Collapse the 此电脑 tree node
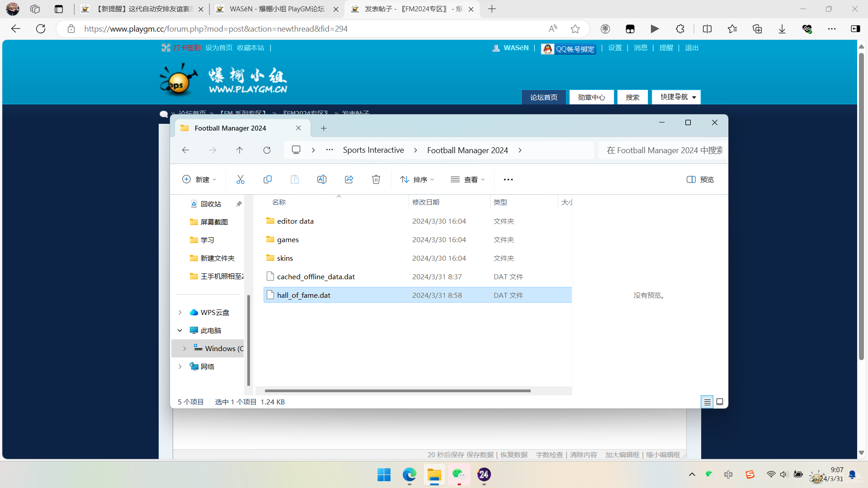This screenshot has width=868, height=488. coord(180,330)
